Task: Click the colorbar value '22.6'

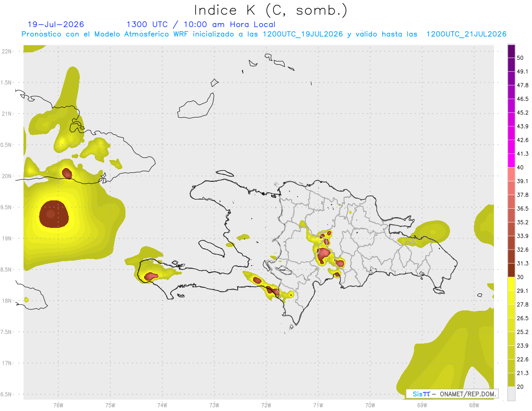Action: coord(522,360)
